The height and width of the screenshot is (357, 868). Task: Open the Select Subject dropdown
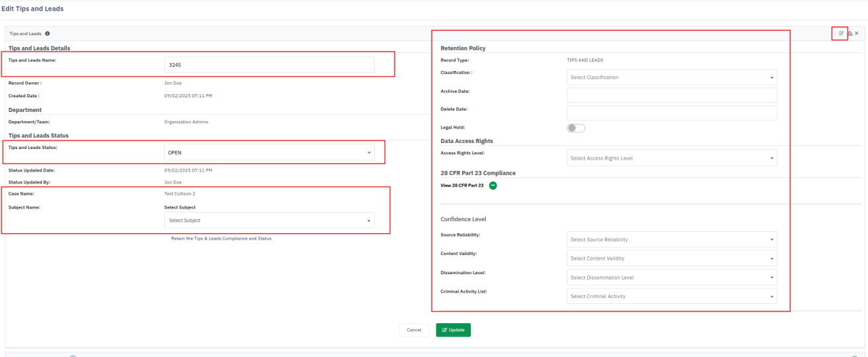pyautogui.click(x=269, y=221)
